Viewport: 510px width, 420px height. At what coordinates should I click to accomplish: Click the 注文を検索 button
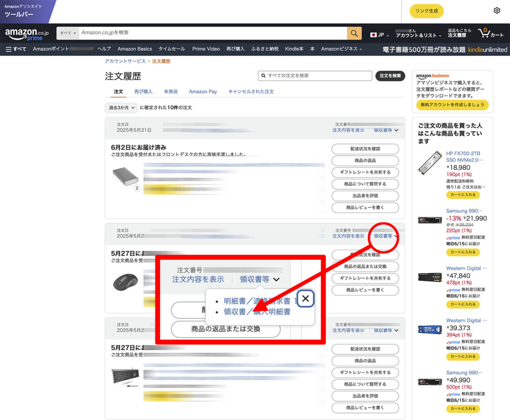pos(390,76)
